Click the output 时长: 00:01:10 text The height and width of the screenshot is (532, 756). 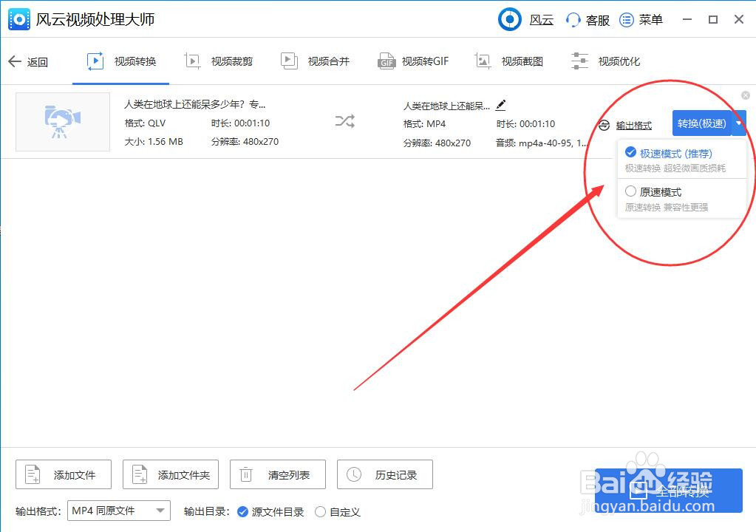525,124
